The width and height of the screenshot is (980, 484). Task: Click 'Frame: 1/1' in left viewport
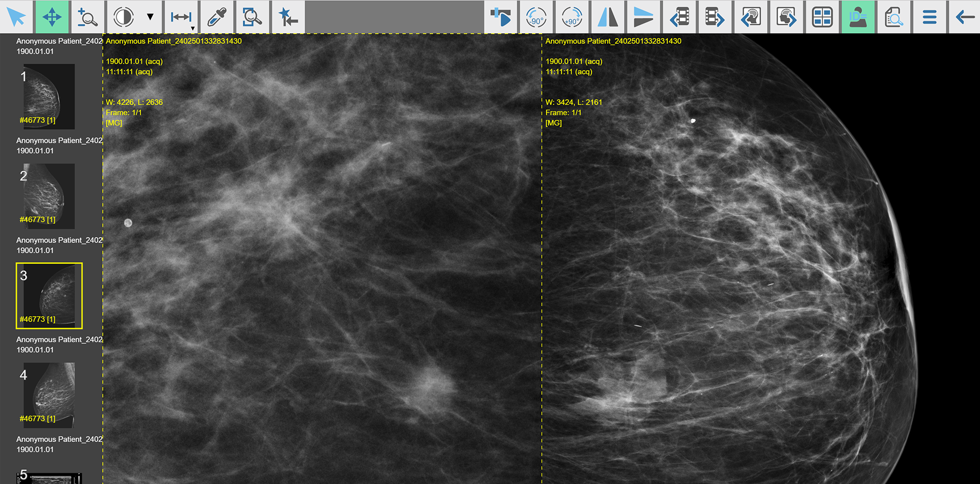pyautogui.click(x=124, y=113)
